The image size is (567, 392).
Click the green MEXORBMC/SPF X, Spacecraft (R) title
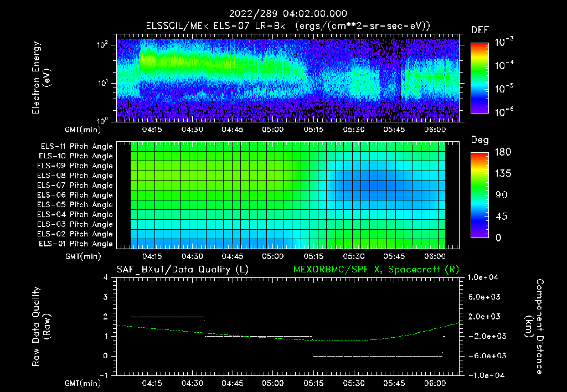376,270
